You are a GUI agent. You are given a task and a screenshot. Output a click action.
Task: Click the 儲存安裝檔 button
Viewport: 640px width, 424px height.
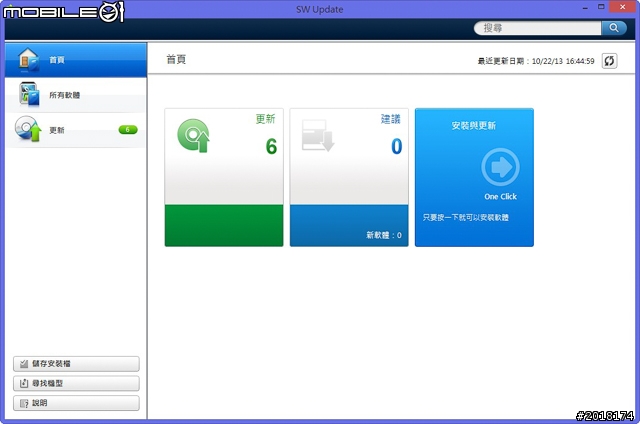tap(76, 364)
